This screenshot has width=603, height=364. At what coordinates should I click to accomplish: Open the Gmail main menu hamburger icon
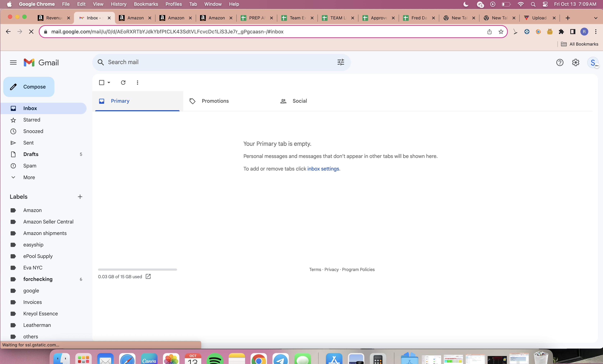click(13, 63)
